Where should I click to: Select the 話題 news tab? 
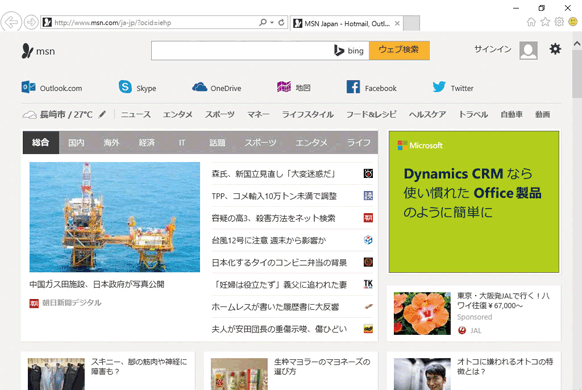(217, 142)
